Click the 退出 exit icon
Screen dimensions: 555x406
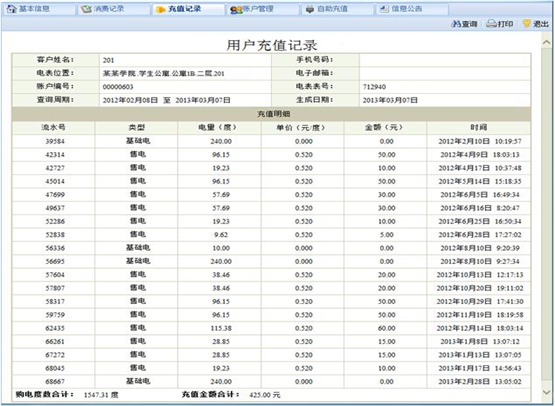(527, 24)
